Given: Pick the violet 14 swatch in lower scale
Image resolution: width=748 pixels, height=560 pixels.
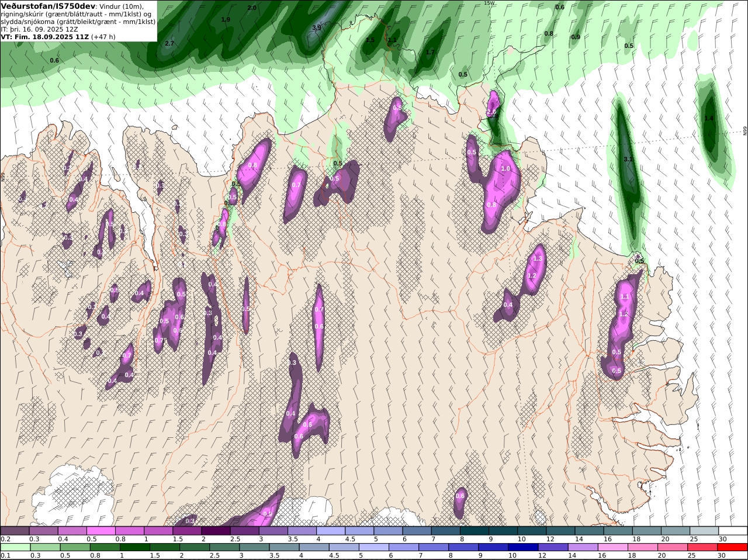Looking at the screenshot, I should click(x=583, y=547).
